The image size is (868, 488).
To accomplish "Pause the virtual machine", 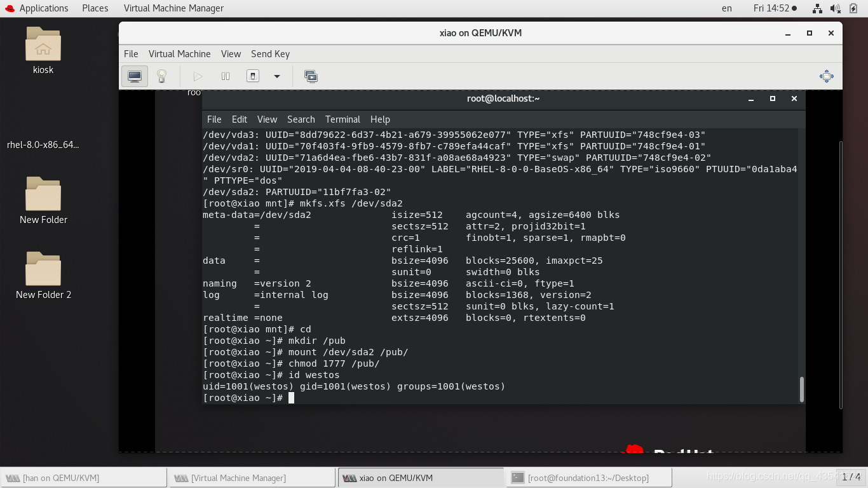I will pos(226,76).
